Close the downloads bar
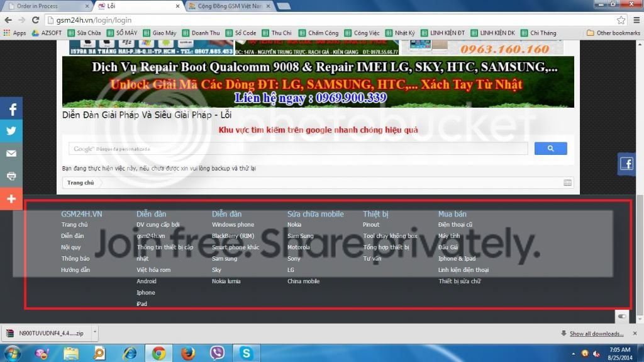The height and width of the screenshot is (362, 644). tap(635, 333)
